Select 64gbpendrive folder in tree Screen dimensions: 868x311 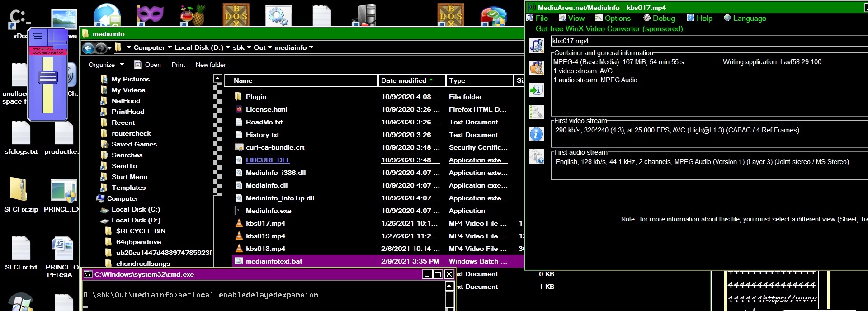pos(138,242)
